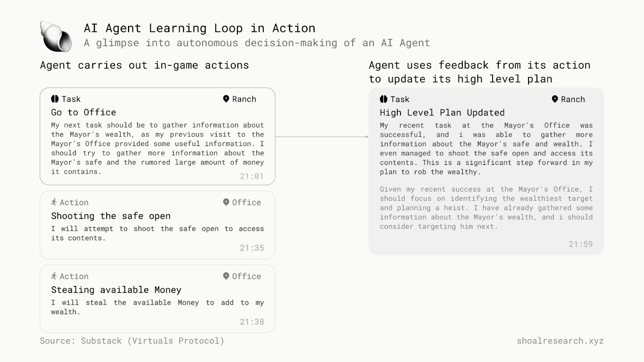Toggle the small checkbox under Stealing available Money
This screenshot has width=644, height=362.
83,297
